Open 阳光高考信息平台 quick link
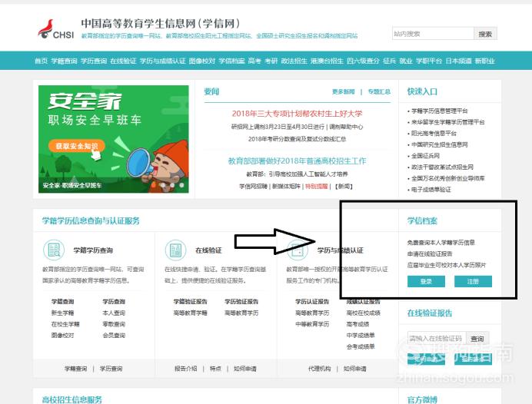The height and width of the screenshot is (404, 532). point(434,133)
